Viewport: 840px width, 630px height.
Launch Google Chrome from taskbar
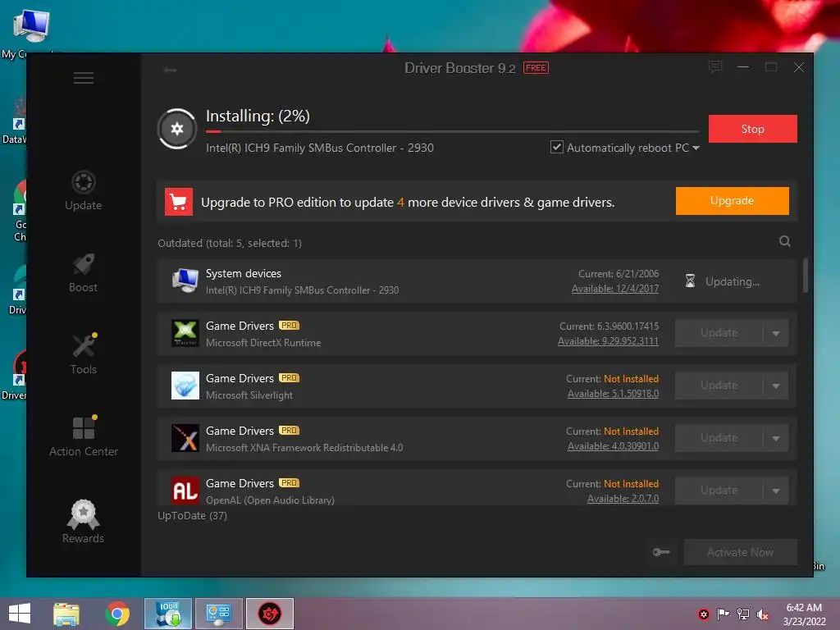click(x=117, y=614)
